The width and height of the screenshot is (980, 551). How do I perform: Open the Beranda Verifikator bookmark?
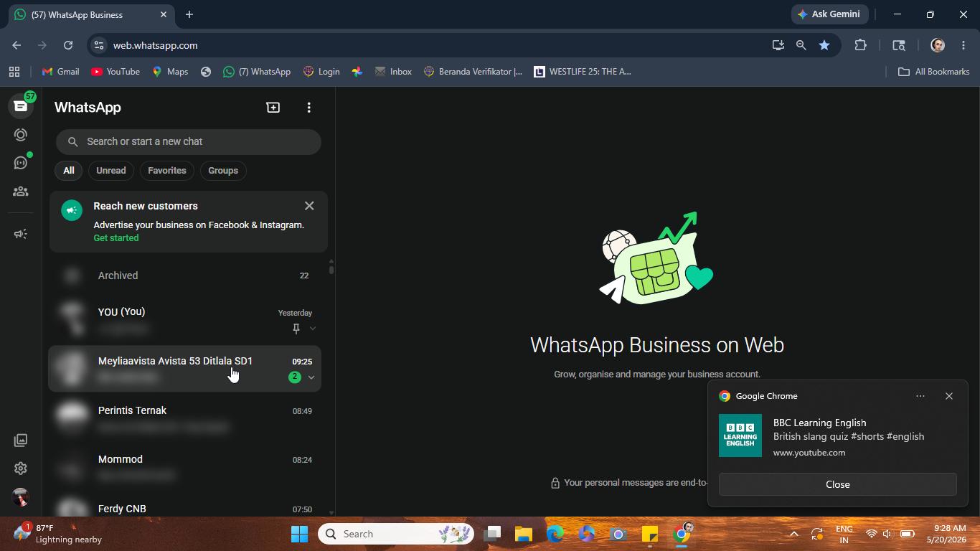[473, 72]
